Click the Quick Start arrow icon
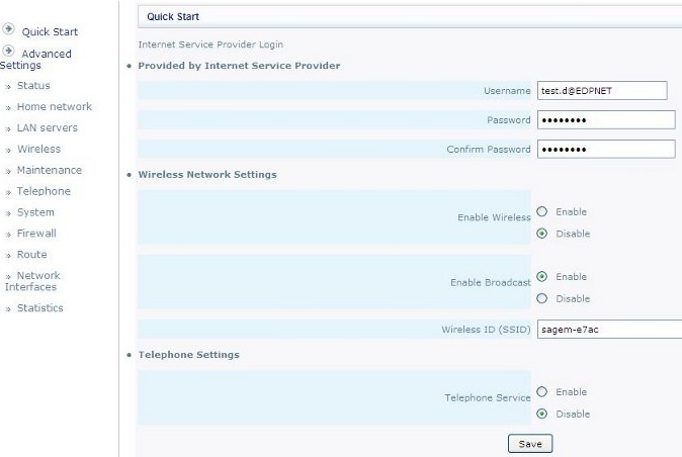 8,29
